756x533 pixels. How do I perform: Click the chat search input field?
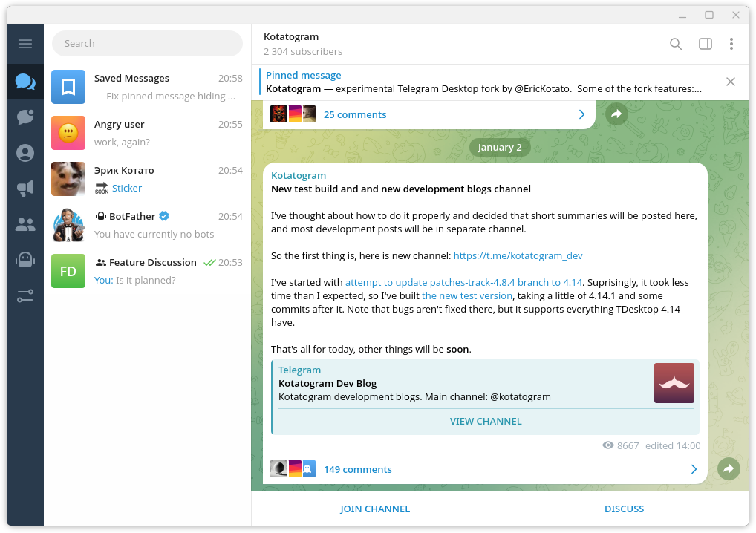(147, 43)
